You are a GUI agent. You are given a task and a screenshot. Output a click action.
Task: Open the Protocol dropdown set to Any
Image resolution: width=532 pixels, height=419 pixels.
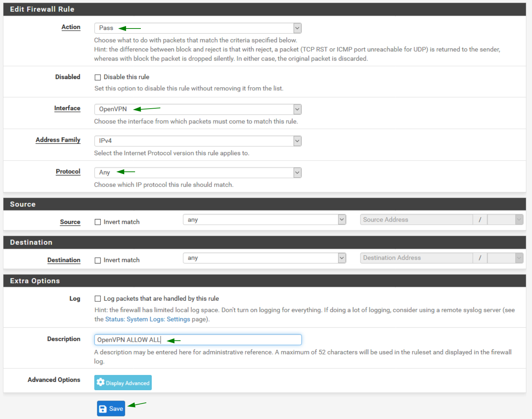[x=198, y=173]
